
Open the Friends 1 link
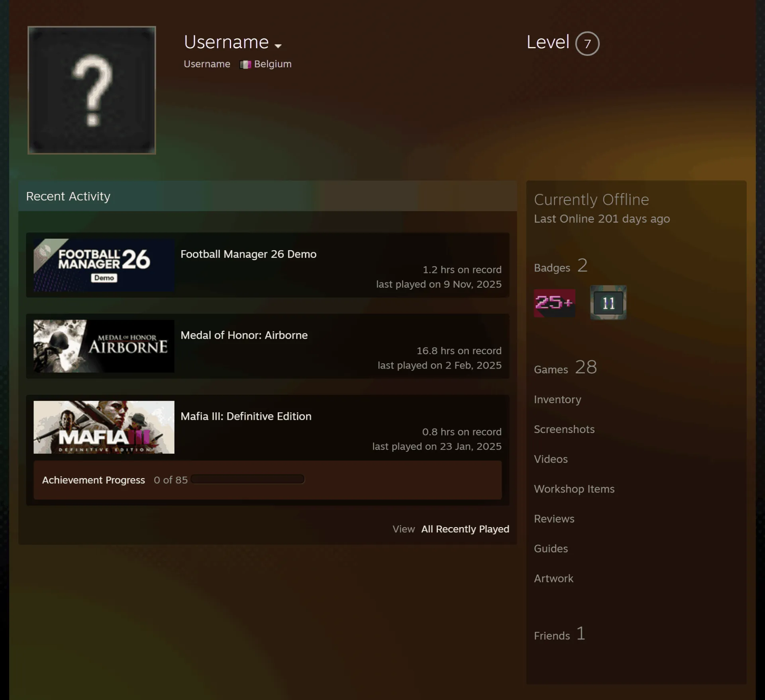(x=560, y=634)
